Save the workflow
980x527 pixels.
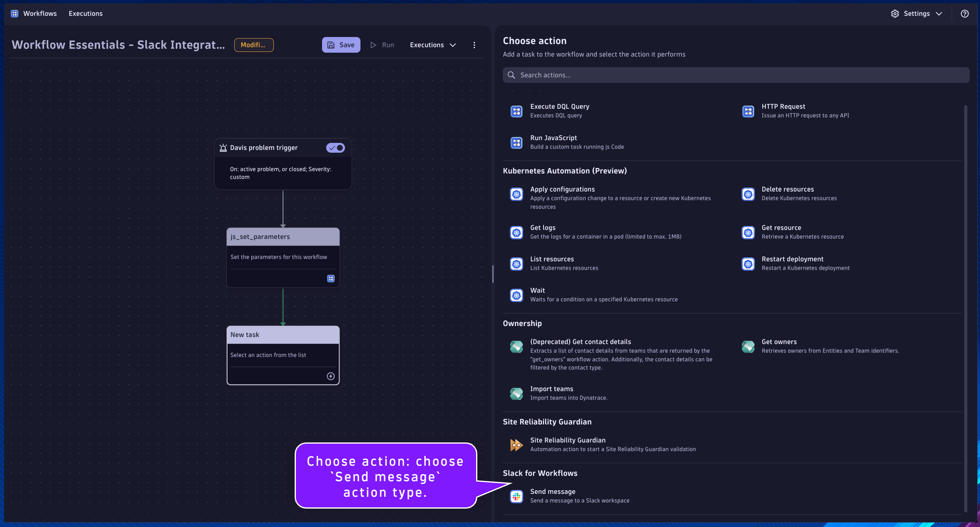pyautogui.click(x=341, y=45)
